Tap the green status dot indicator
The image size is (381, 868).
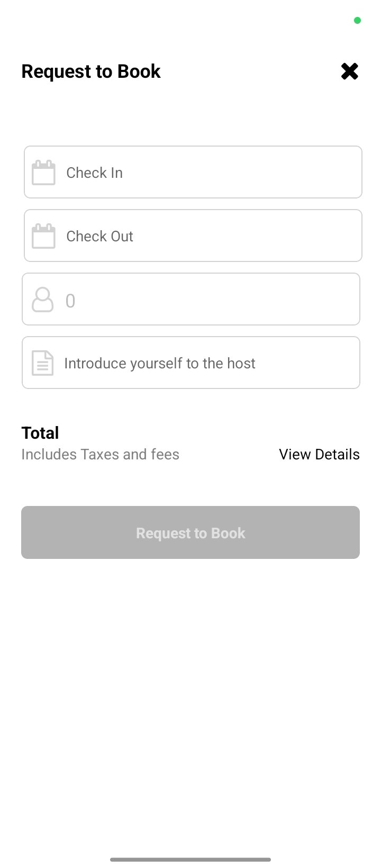[357, 21]
